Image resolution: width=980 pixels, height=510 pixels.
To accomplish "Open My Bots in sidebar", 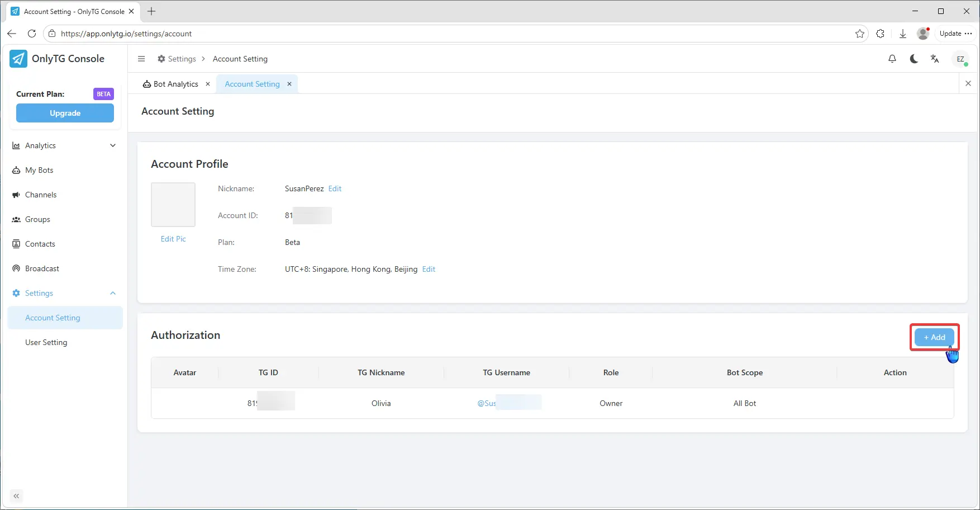I will (39, 170).
